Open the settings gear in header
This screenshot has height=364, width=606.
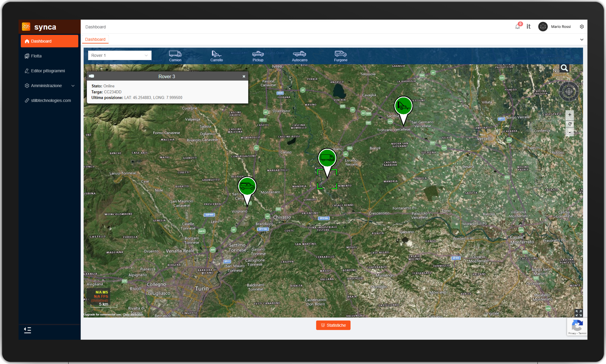582,26
